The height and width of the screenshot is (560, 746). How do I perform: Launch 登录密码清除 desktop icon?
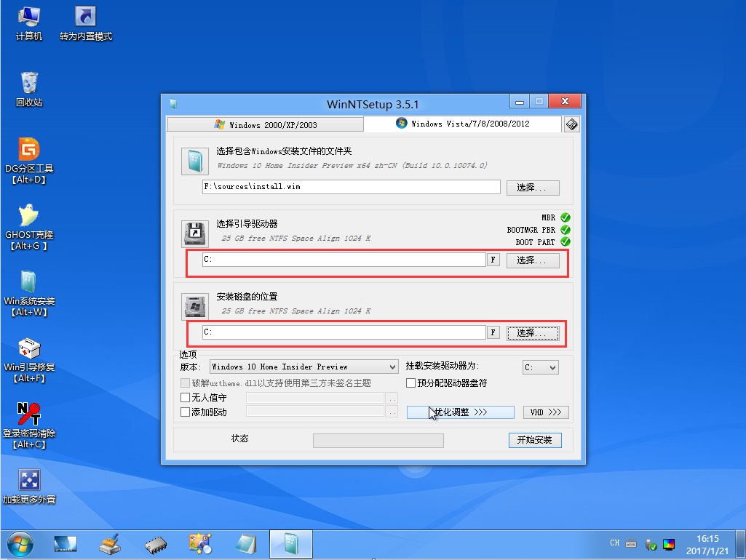(x=29, y=426)
